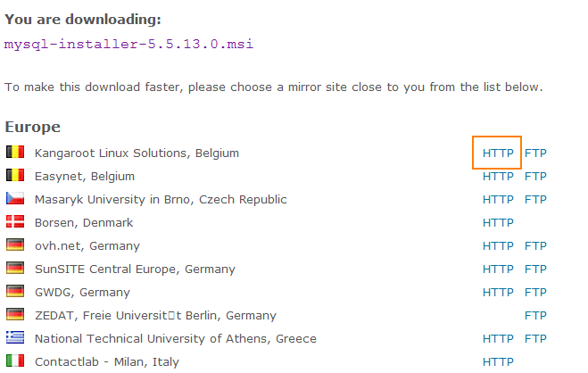Select the Easynet Belgium HTTP link
The image size is (588, 373).
(x=498, y=176)
